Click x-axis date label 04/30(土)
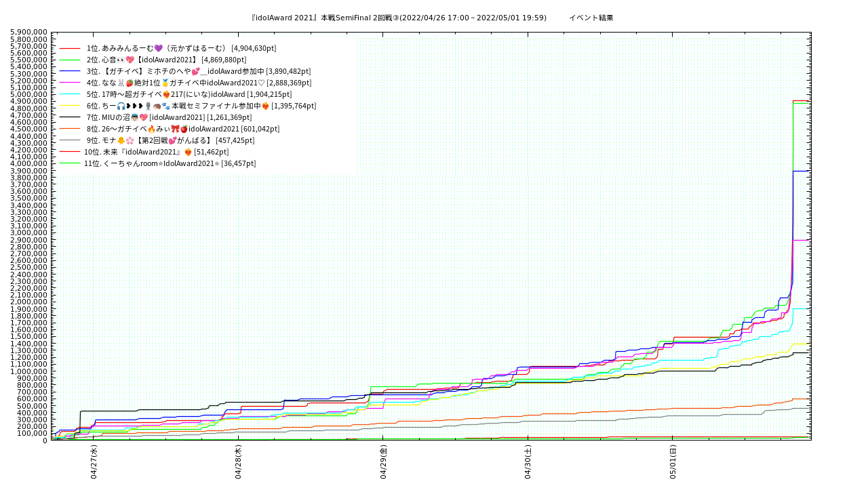This screenshot has height=488, width=868. 528,462
